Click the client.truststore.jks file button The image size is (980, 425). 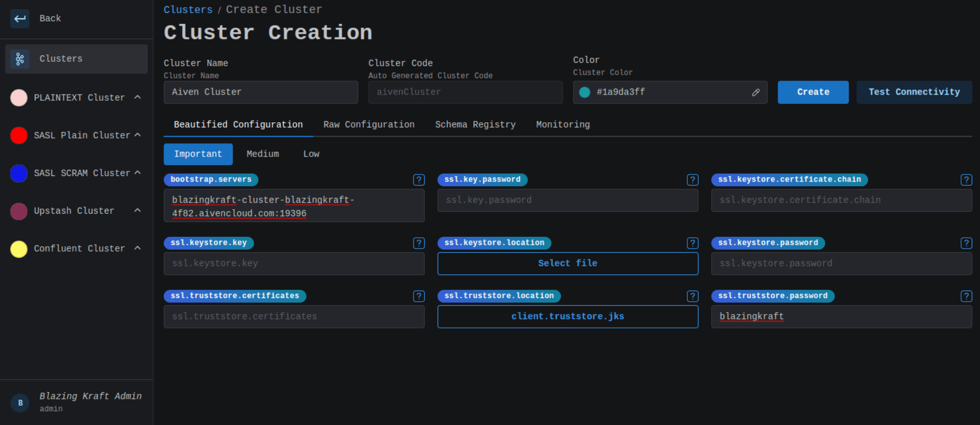click(x=568, y=317)
